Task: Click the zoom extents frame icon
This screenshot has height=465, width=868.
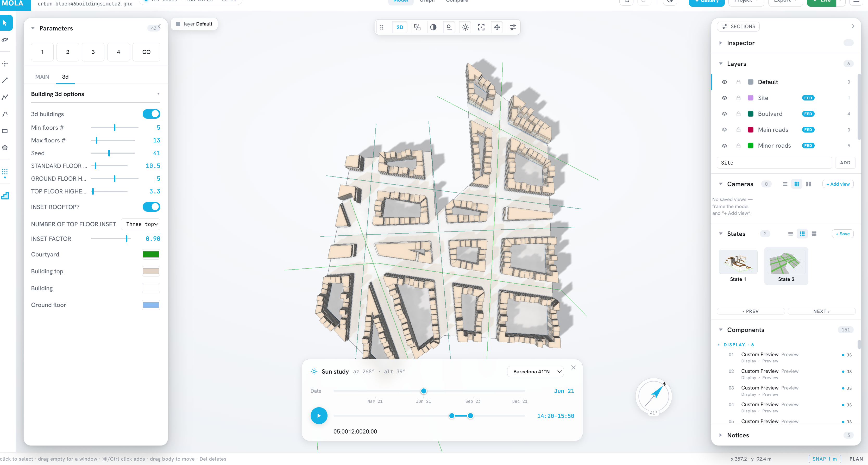Action: click(x=481, y=27)
